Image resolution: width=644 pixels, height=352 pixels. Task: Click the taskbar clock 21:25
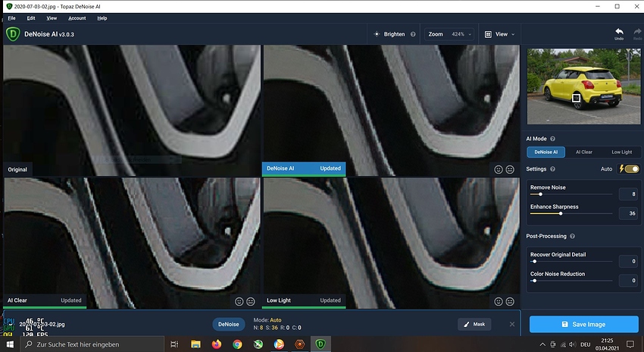coord(607,344)
